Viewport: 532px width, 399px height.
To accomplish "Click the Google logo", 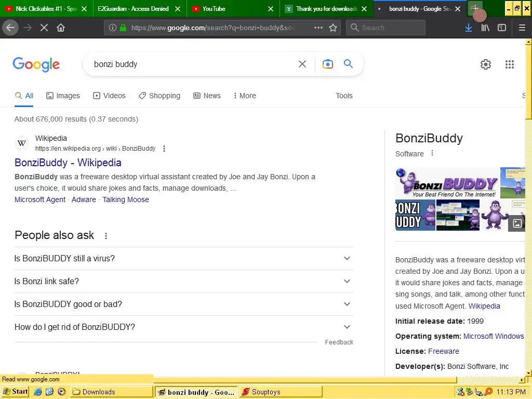I will 36,64.
